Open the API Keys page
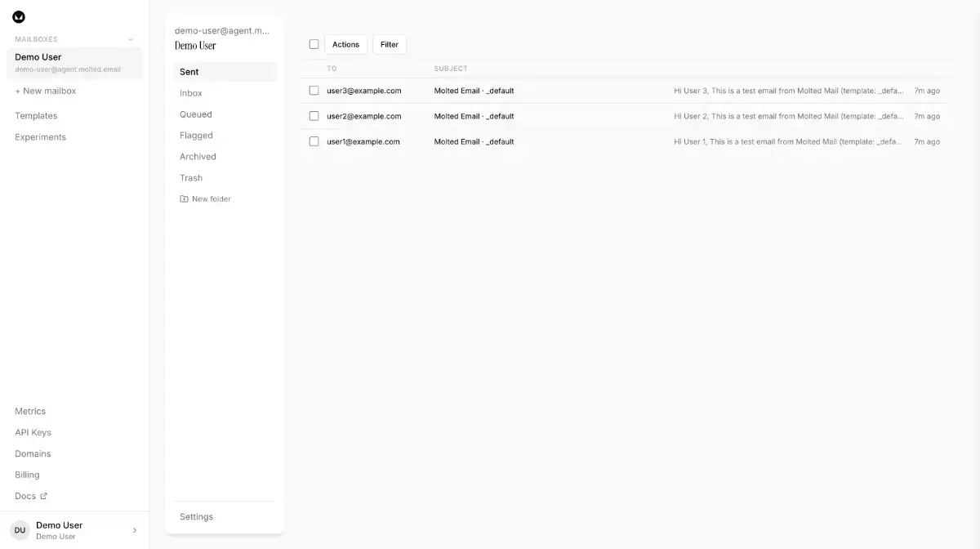980x549 pixels. 33,432
